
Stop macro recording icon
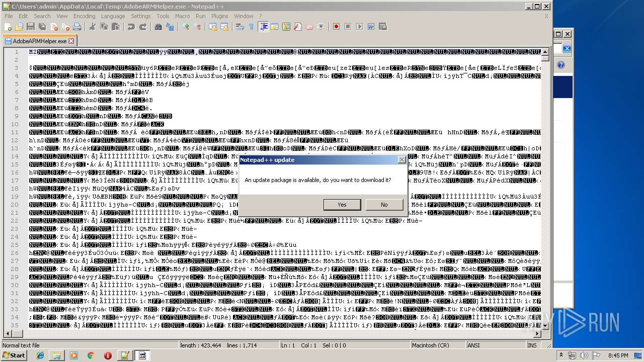point(348,27)
